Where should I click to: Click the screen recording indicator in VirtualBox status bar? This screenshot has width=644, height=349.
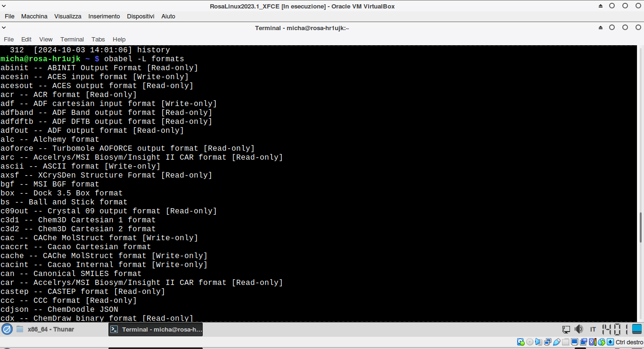[x=584, y=342]
